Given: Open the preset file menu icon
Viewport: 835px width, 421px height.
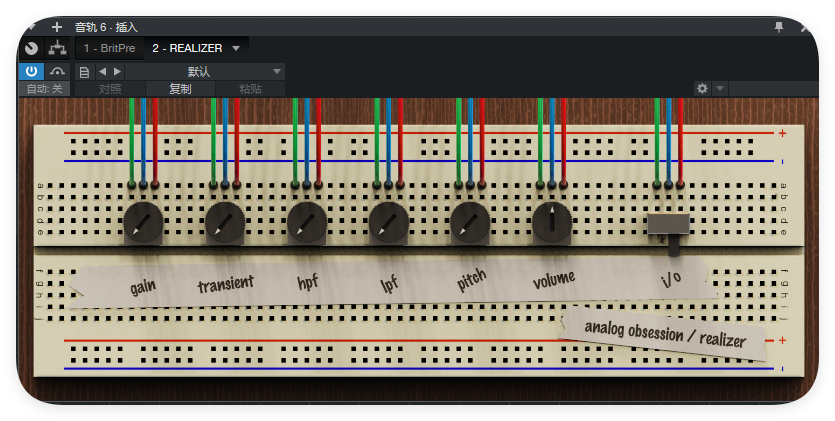Looking at the screenshot, I should pos(84,72).
